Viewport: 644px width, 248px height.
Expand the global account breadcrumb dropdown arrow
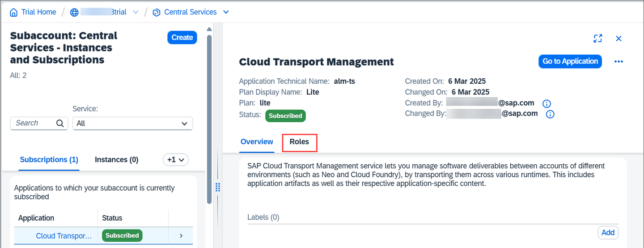tap(136, 13)
